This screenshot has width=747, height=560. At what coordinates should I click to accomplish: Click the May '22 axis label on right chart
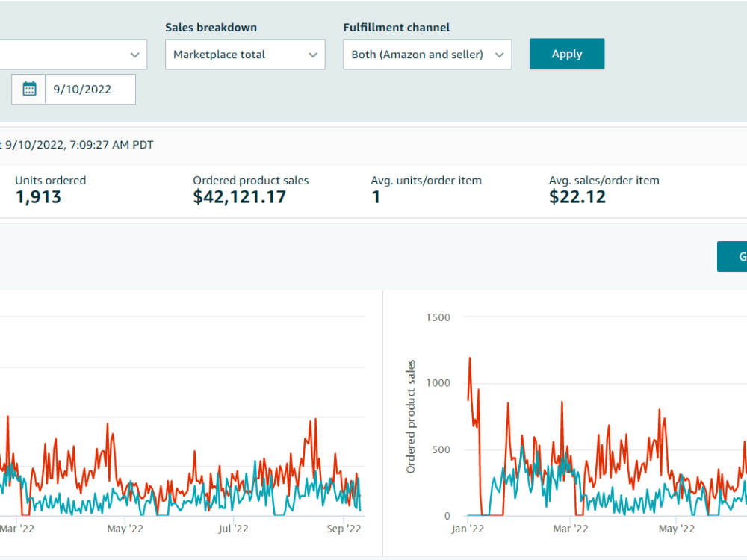(x=677, y=529)
